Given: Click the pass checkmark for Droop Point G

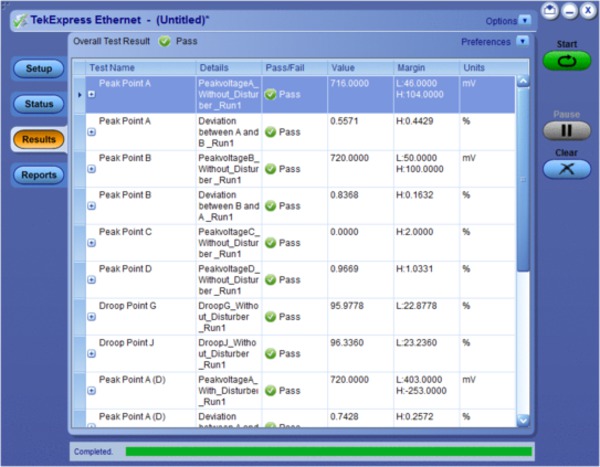Looking at the screenshot, I should click(x=270, y=317).
